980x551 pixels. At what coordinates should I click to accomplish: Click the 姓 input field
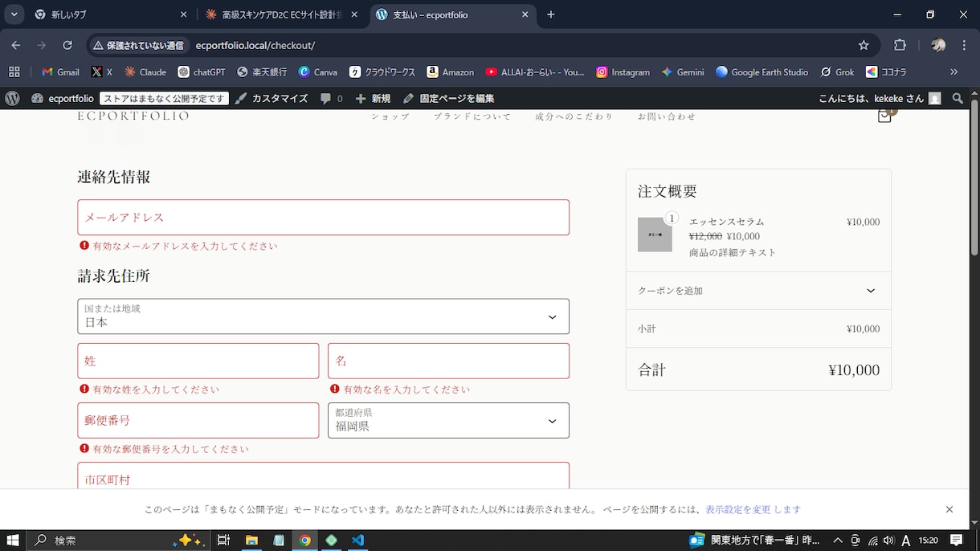[x=198, y=361]
